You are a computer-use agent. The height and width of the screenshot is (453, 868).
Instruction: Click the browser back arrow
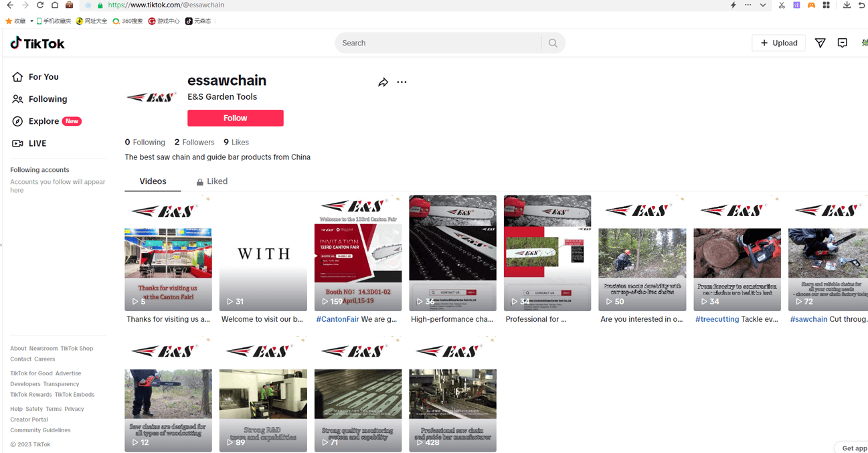(x=9, y=5)
